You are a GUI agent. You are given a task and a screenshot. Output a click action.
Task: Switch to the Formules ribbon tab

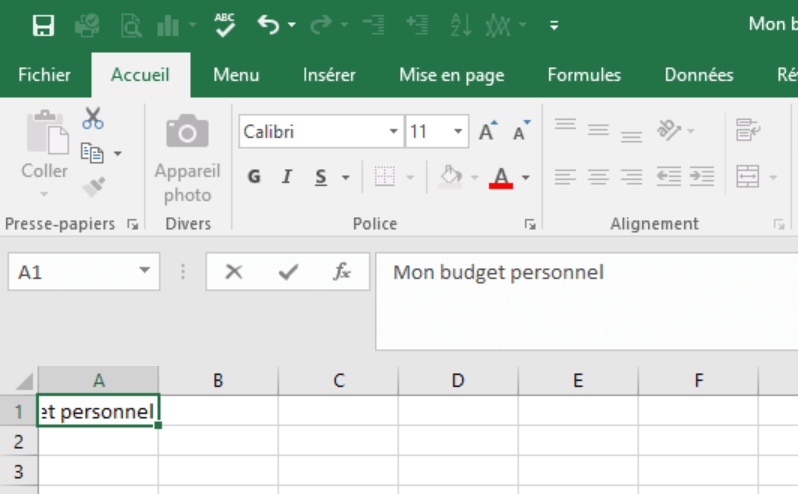(x=584, y=75)
